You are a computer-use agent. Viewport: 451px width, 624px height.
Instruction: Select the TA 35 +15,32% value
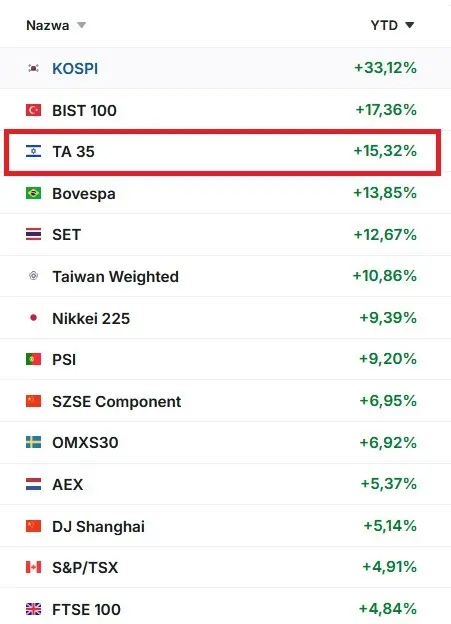[385, 151]
